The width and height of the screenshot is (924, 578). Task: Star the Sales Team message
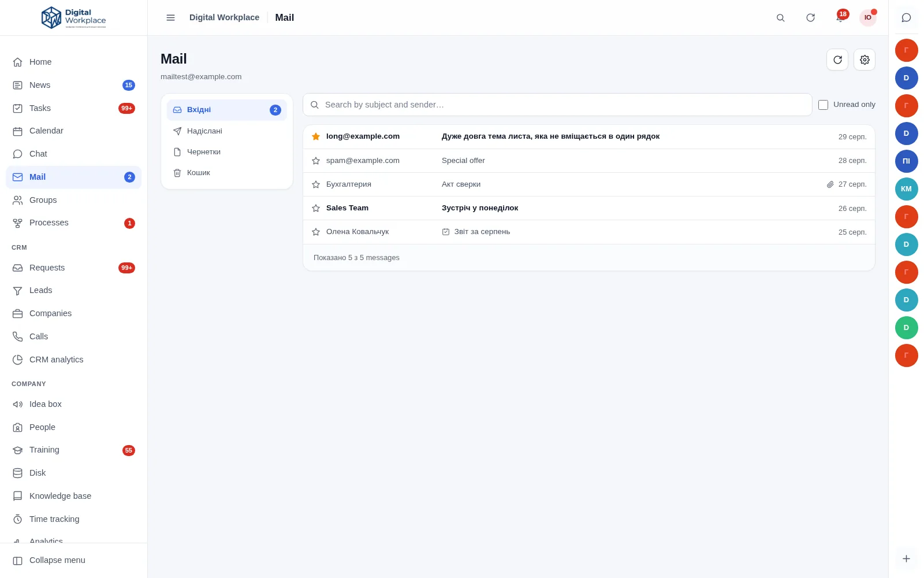[316, 208]
